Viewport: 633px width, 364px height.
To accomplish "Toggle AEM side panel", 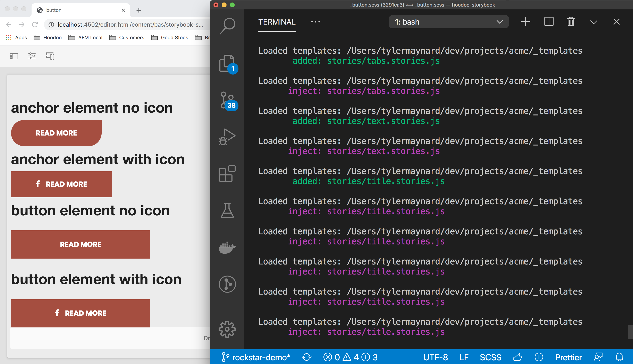I will click(x=14, y=56).
